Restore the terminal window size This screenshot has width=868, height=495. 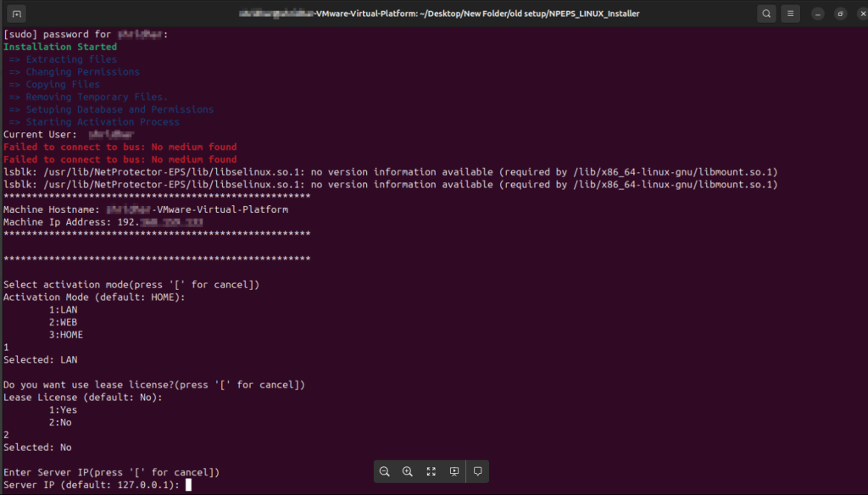[839, 14]
